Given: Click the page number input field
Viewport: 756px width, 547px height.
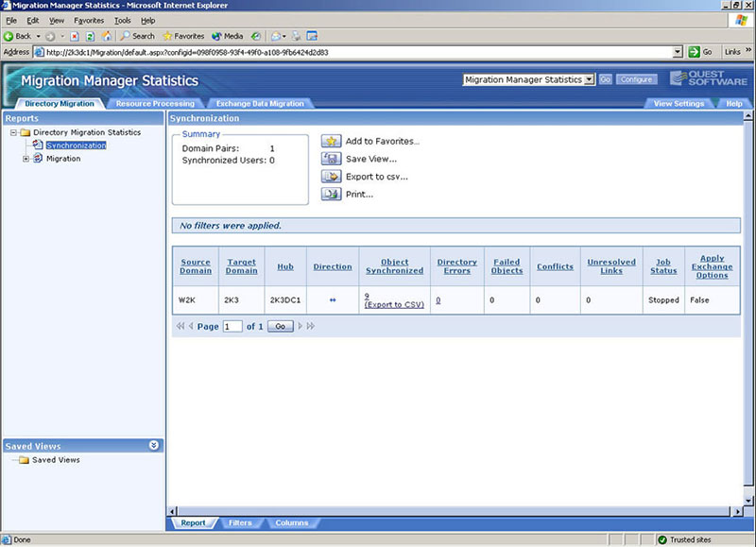Looking at the screenshot, I should point(232,326).
